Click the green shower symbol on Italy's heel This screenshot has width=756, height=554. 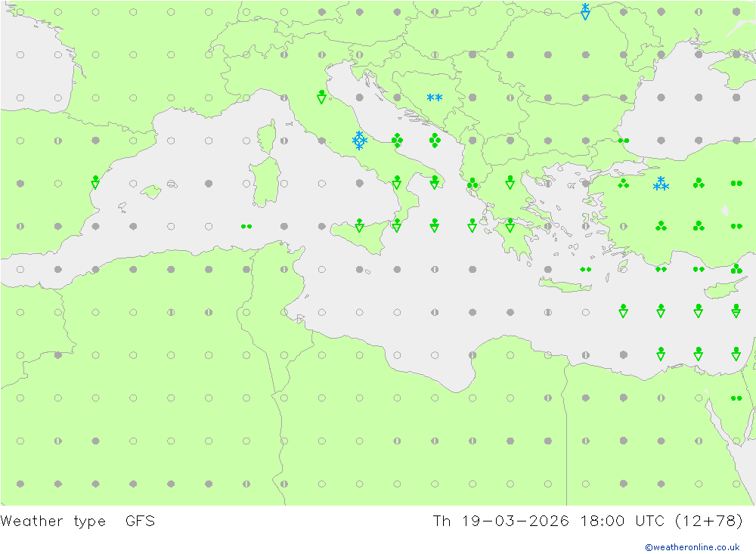pos(435,183)
